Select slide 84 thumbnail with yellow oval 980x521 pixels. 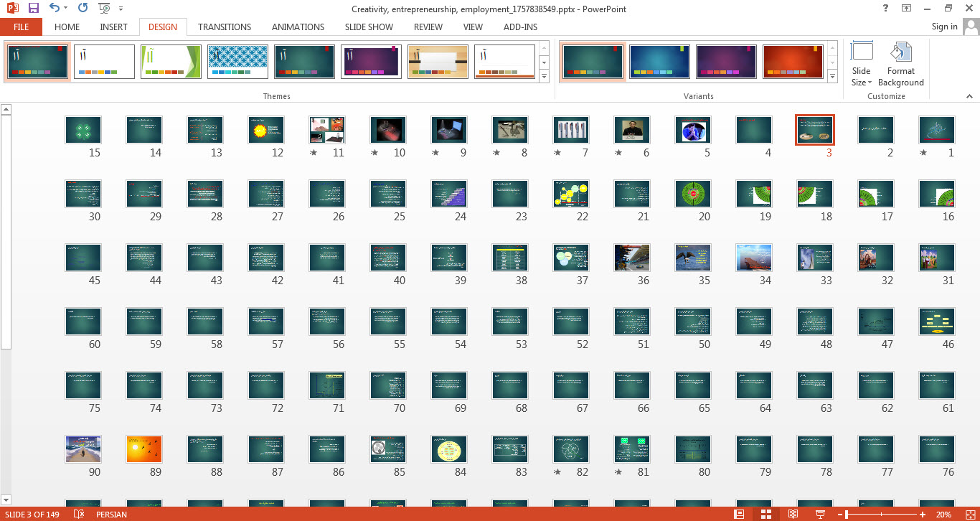pyautogui.click(x=449, y=449)
